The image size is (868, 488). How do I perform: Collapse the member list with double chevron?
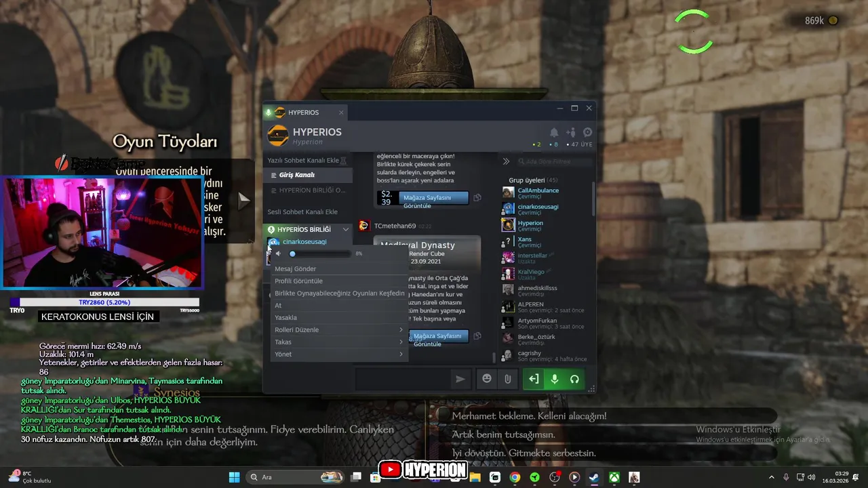506,161
